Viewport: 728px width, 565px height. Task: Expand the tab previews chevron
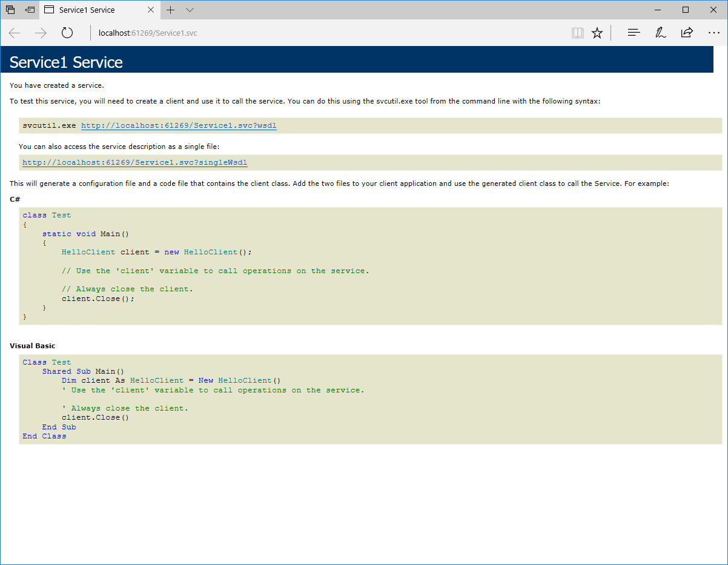[190, 10]
